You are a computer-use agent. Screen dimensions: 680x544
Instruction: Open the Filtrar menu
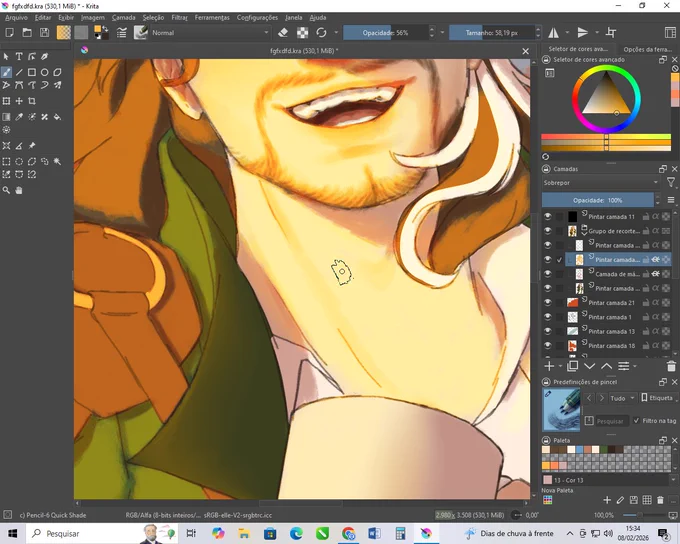tap(179, 17)
